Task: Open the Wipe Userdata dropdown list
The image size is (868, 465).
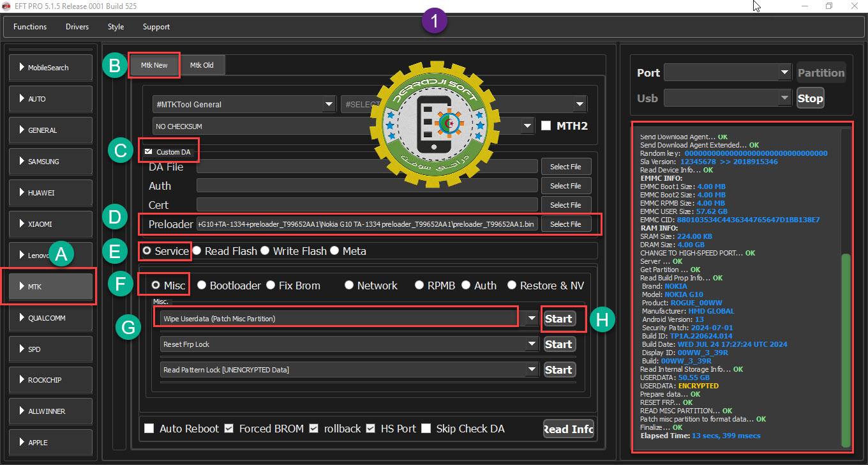Action: coord(532,318)
